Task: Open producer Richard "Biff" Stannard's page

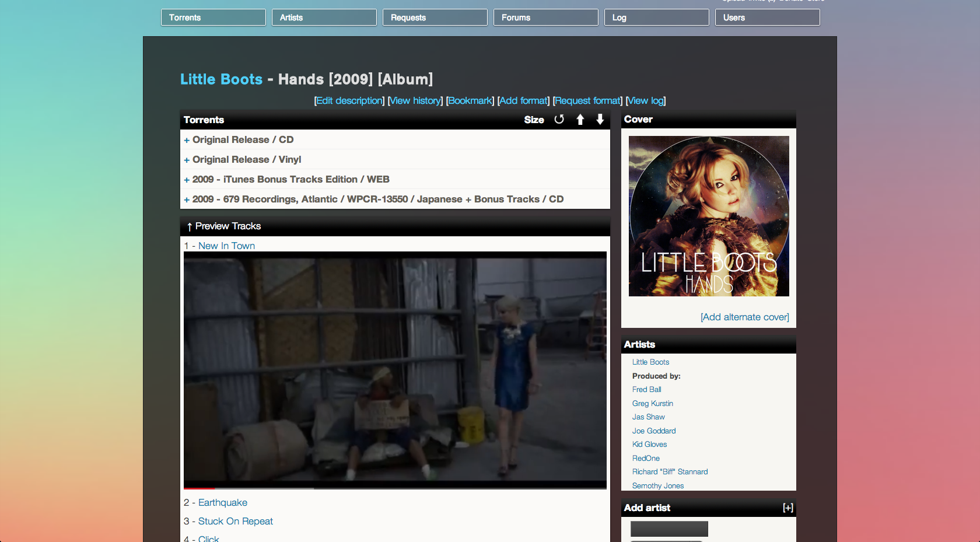Action: (670, 472)
